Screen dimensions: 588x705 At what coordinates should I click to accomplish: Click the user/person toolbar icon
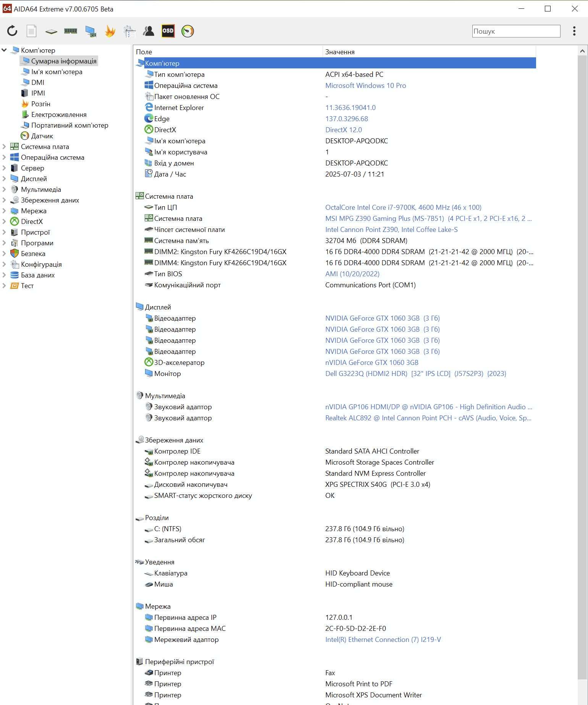[x=149, y=31]
